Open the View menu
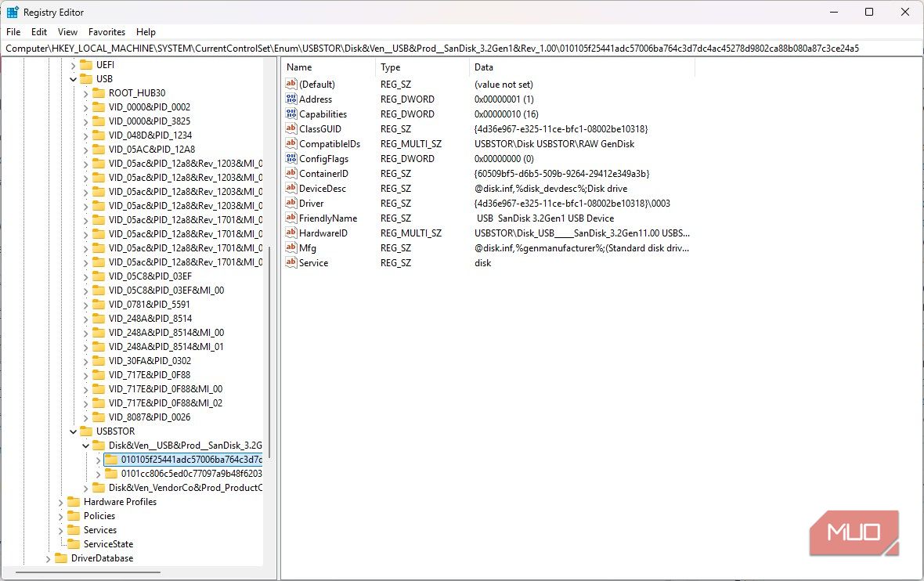The width and height of the screenshot is (924, 581). point(67,32)
